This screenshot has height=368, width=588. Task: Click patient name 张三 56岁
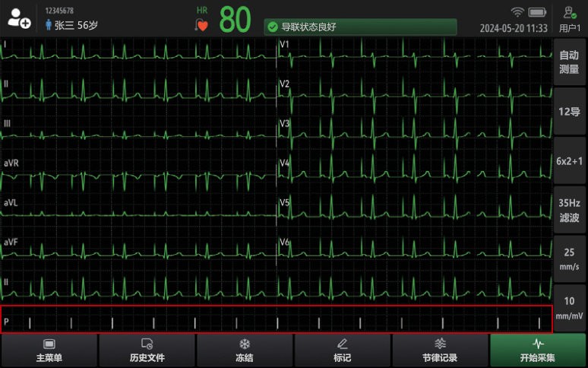pos(72,25)
